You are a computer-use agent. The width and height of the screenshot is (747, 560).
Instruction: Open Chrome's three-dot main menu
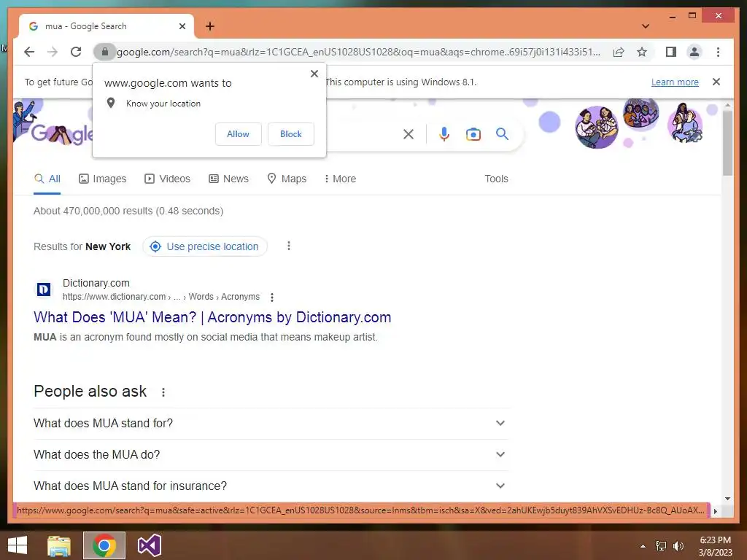(x=718, y=52)
